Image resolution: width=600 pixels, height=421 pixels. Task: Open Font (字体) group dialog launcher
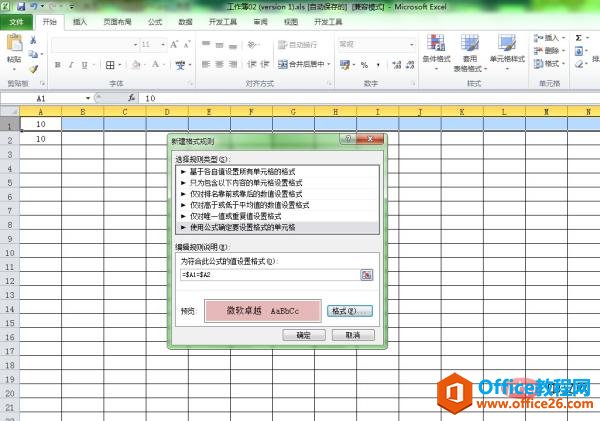pyautogui.click(x=191, y=83)
